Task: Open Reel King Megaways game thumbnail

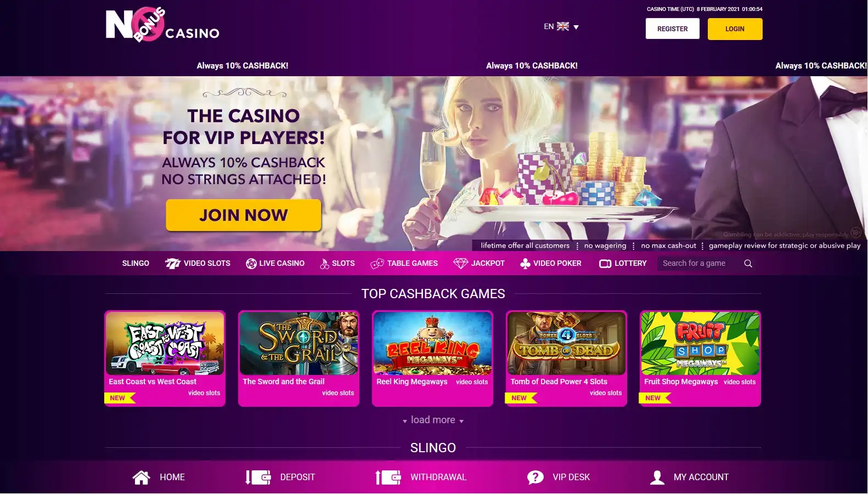Action: pyautogui.click(x=432, y=344)
